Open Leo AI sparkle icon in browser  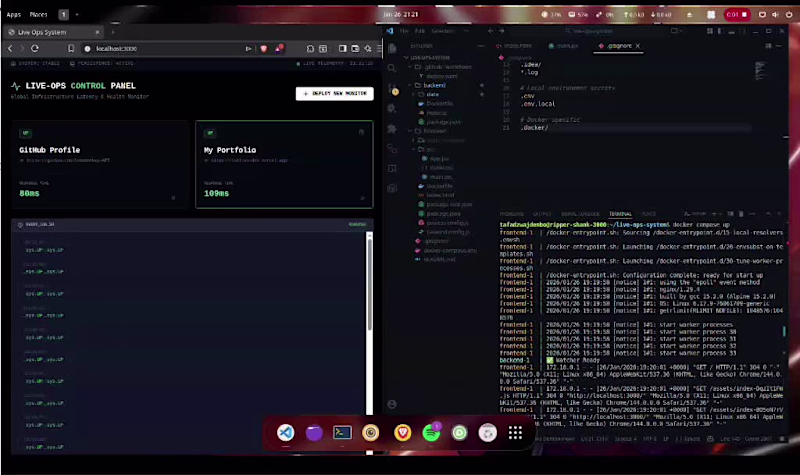[x=368, y=48]
